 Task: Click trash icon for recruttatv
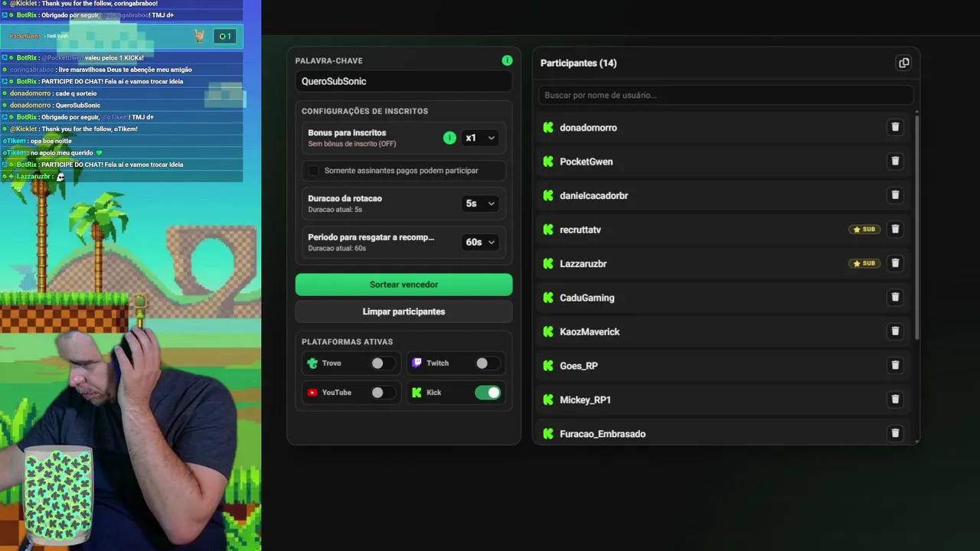(x=895, y=229)
